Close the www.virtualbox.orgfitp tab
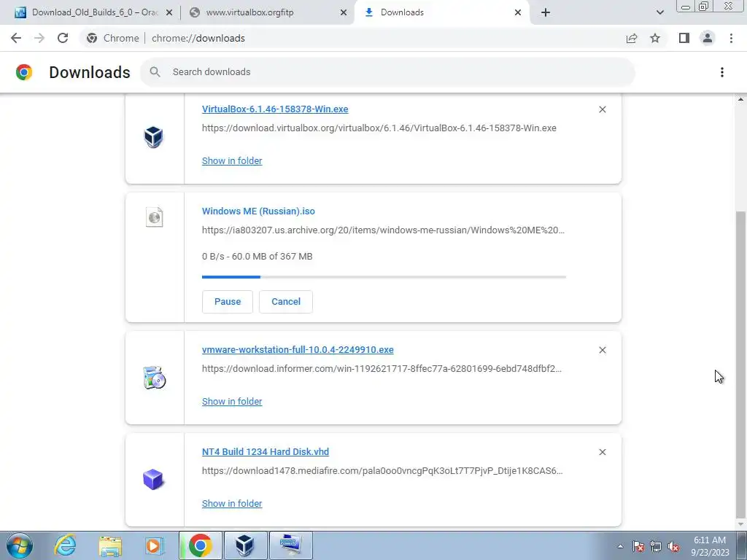 point(344,13)
